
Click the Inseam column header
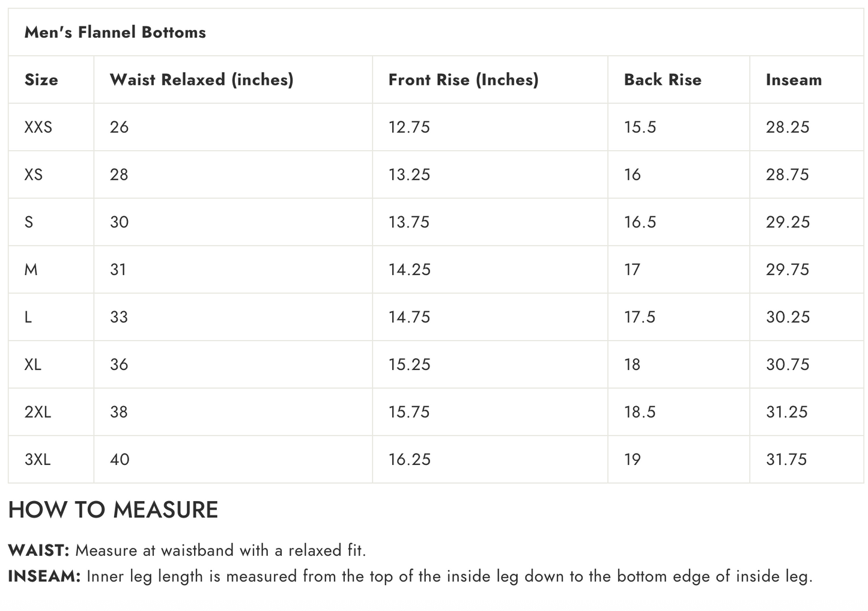tap(794, 80)
